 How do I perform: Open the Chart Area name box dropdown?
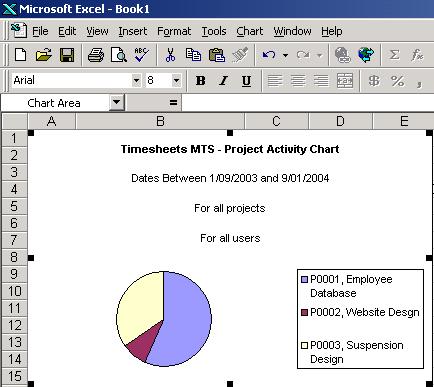point(117,102)
